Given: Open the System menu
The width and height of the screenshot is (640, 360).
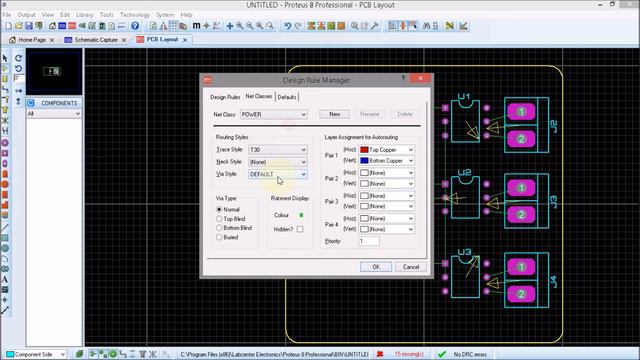Looking at the screenshot, I should [x=165, y=15].
